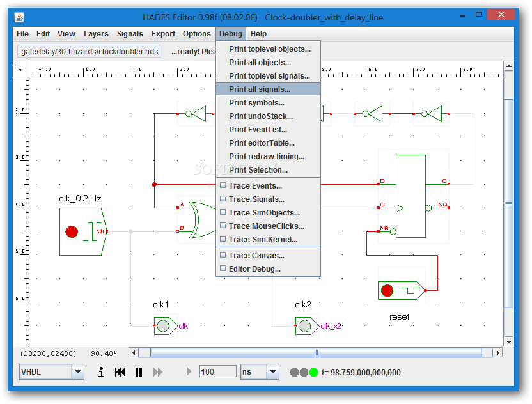Click the fast-forward simulation button
Viewport: 532px width, 404px height.
point(158,372)
